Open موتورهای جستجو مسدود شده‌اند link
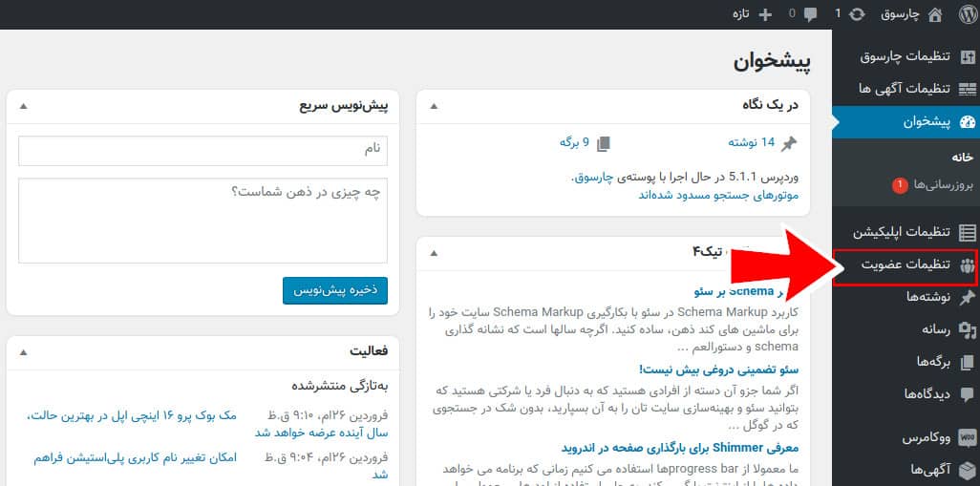 coord(718,195)
